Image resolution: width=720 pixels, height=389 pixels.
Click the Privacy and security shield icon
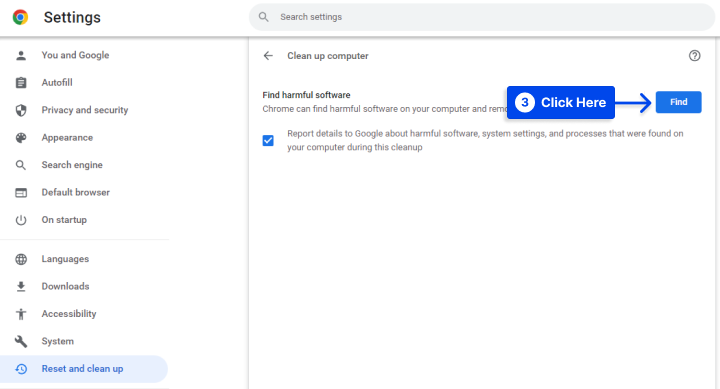pos(21,110)
